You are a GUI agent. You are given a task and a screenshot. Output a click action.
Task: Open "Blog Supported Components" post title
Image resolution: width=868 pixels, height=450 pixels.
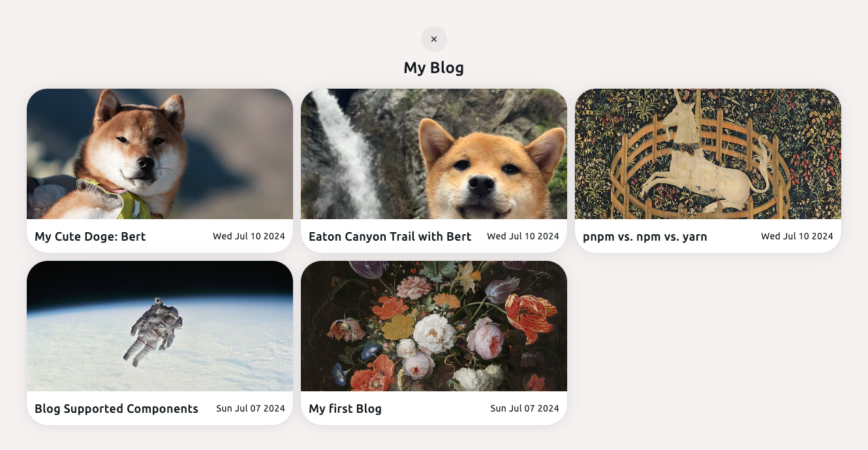[x=116, y=409]
